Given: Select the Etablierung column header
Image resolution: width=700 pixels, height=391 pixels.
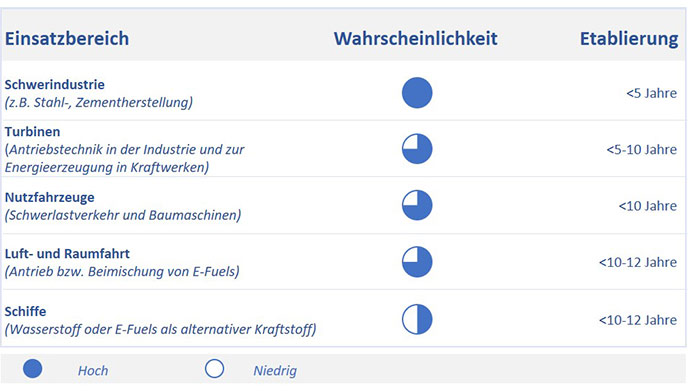Looking at the screenshot, I should [x=629, y=39].
